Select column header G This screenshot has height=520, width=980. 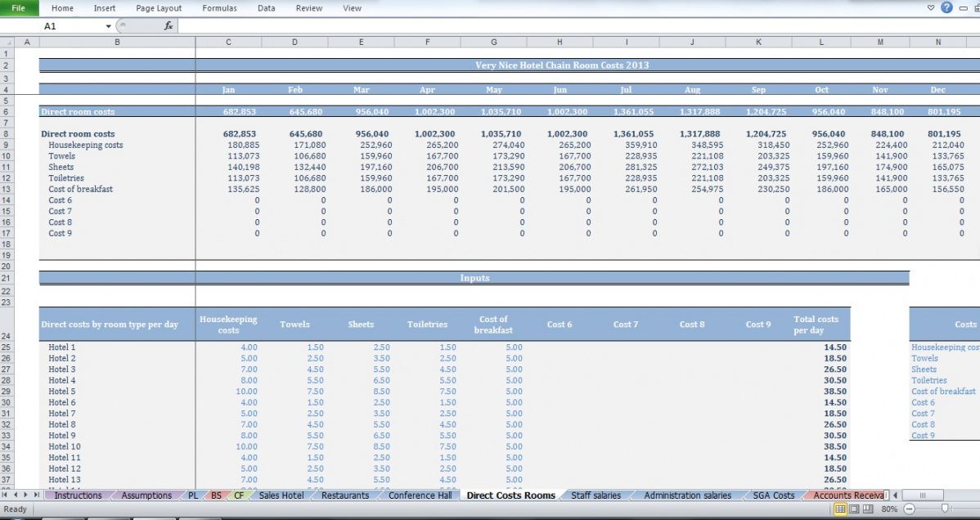click(x=493, y=42)
